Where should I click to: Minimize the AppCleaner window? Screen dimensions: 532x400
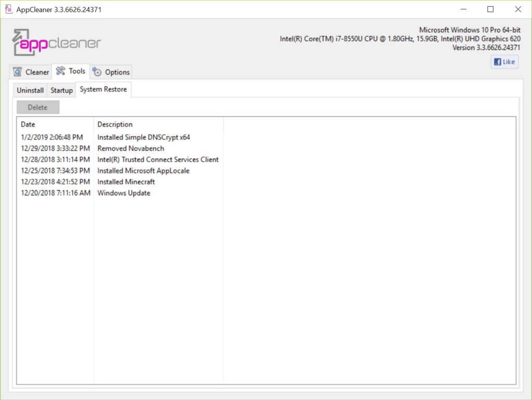click(x=463, y=9)
